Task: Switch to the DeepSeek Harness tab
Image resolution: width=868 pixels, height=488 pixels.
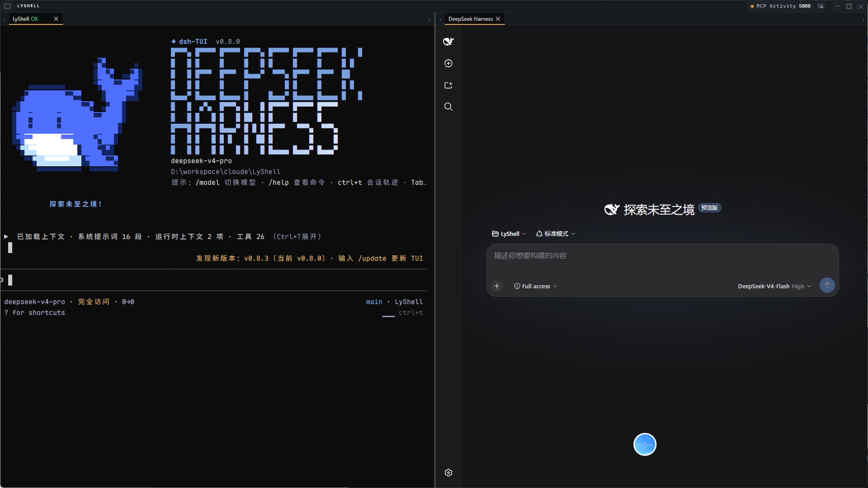Action: [x=470, y=19]
